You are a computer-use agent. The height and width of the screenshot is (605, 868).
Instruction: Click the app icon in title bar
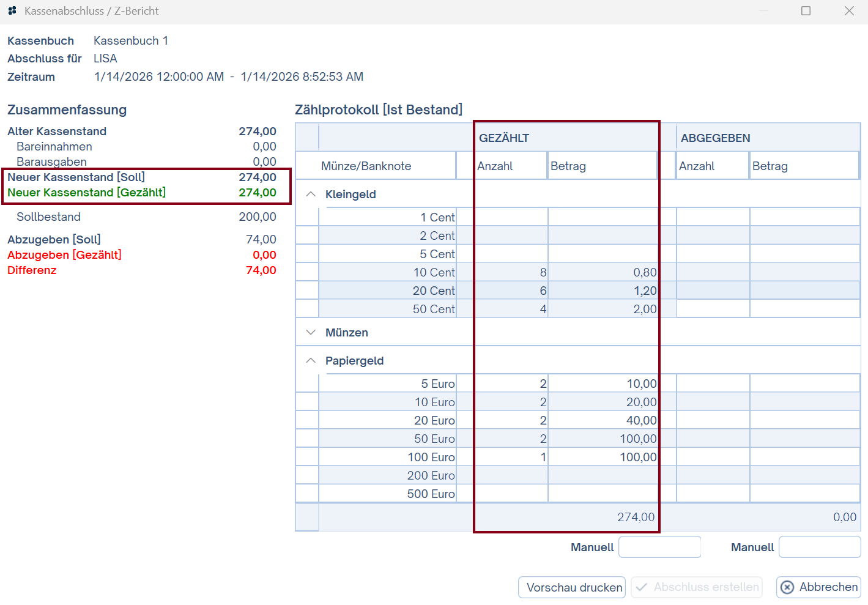click(x=12, y=11)
